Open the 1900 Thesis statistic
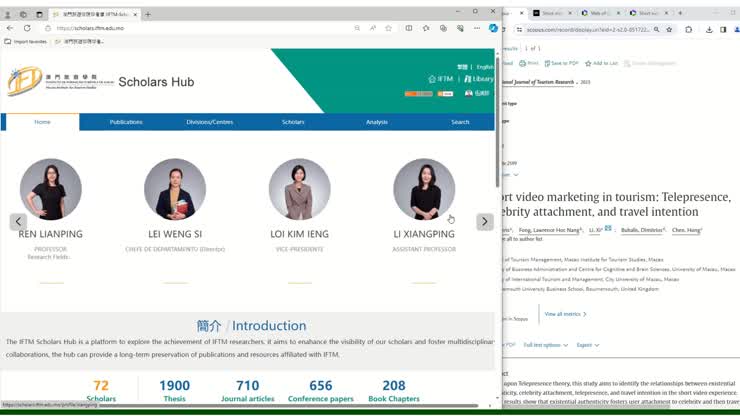 tap(175, 391)
